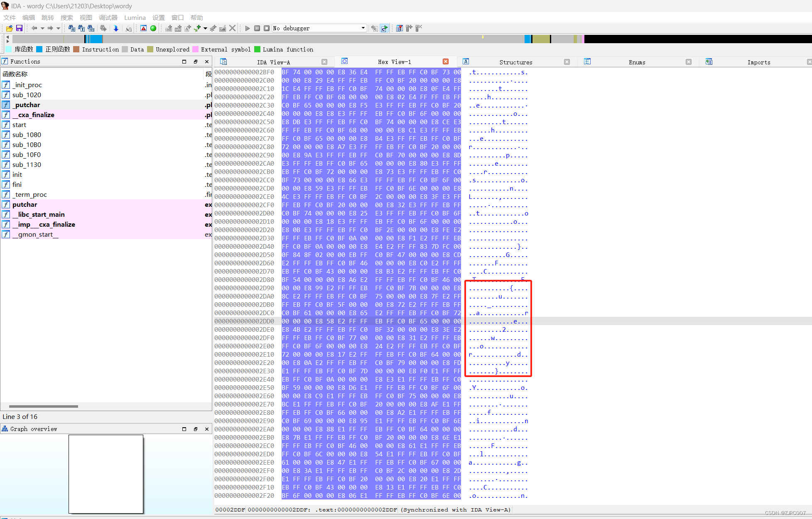The image size is (812, 519).
Task: Select the Start debugging (green) icon
Action: (x=153, y=28)
